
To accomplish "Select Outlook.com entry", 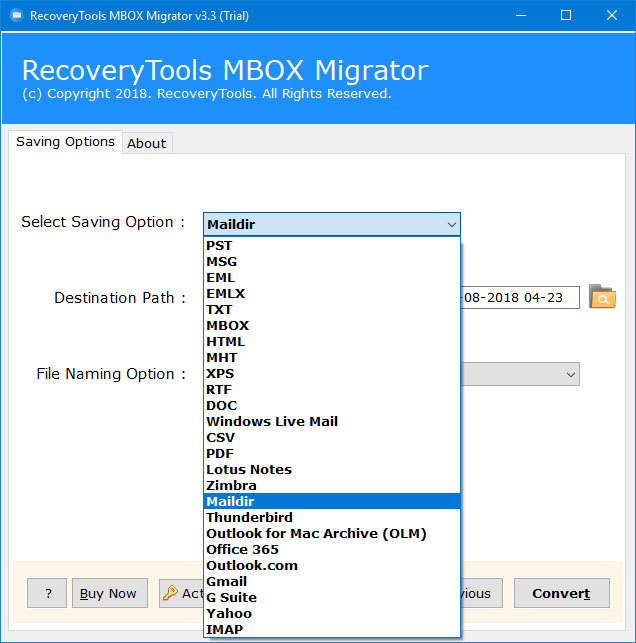I will click(x=332, y=565).
